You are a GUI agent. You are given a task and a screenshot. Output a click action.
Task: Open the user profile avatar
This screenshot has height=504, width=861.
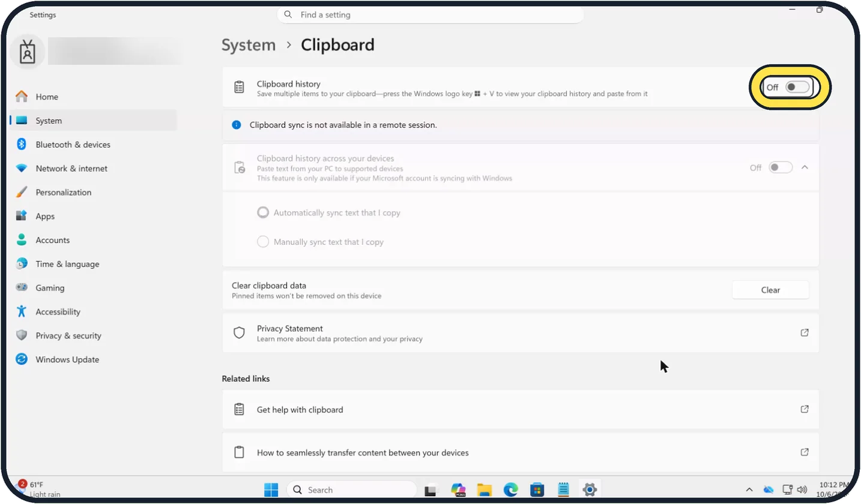[x=28, y=52]
